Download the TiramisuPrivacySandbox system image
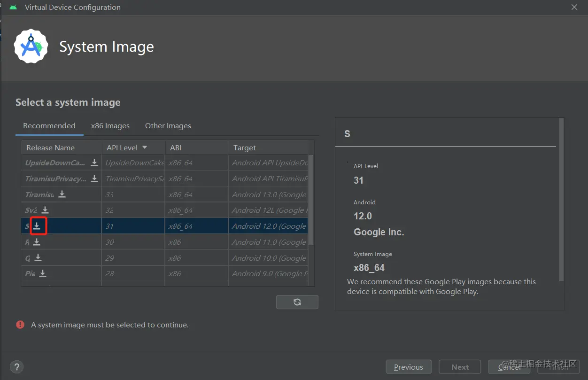This screenshot has height=380, width=588. (x=94, y=178)
